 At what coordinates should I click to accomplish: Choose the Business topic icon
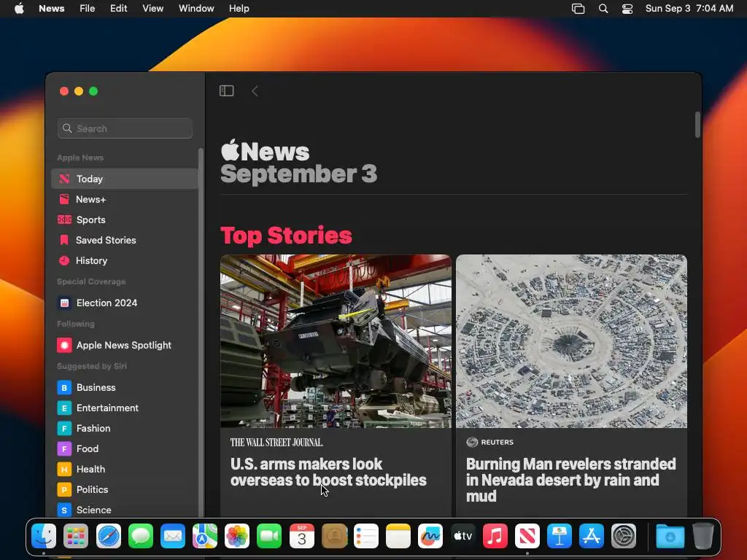64,387
